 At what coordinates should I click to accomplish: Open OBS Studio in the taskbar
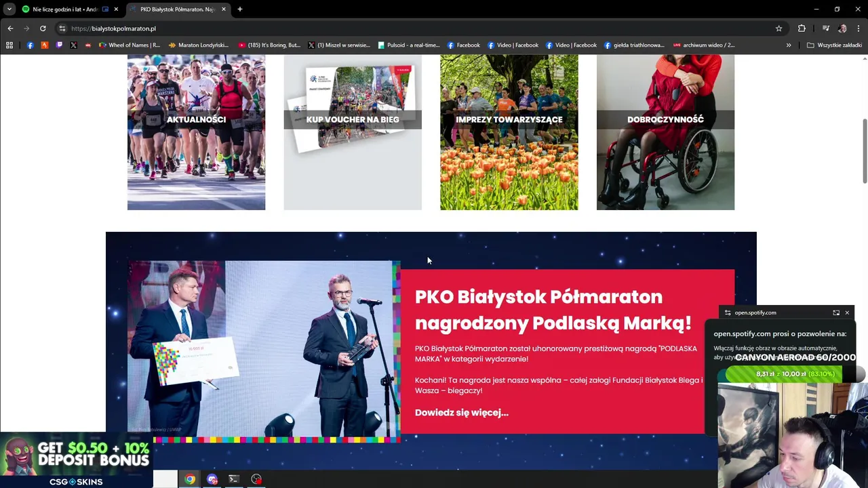[x=256, y=479]
